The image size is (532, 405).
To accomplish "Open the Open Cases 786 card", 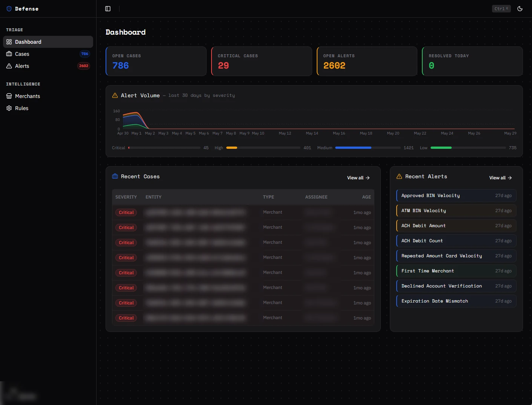I will (x=156, y=61).
